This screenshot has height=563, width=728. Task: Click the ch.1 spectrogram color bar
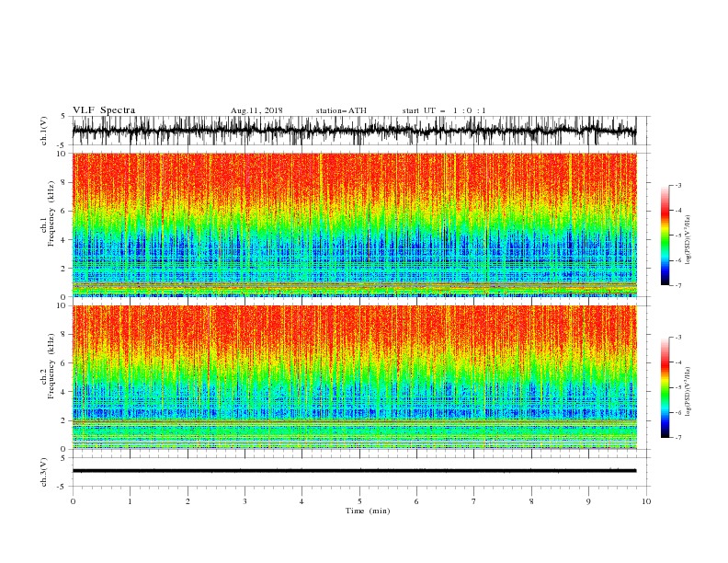pyautogui.click(x=665, y=236)
